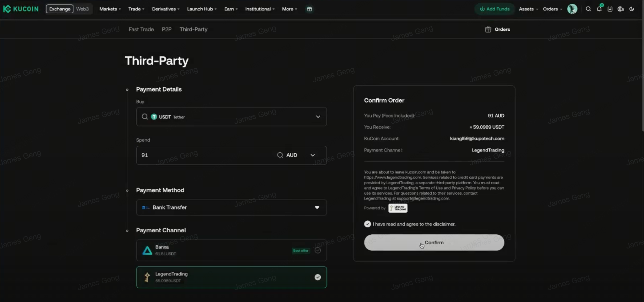Screen dimensions: 644x302
Task: Open the user profile avatar
Action: [x=572, y=9]
